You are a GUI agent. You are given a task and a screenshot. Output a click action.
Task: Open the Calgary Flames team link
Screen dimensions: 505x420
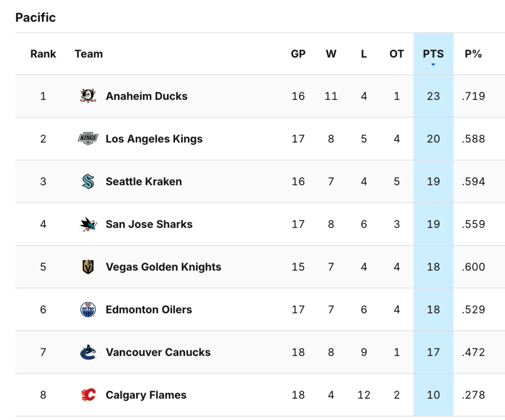coord(146,395)
